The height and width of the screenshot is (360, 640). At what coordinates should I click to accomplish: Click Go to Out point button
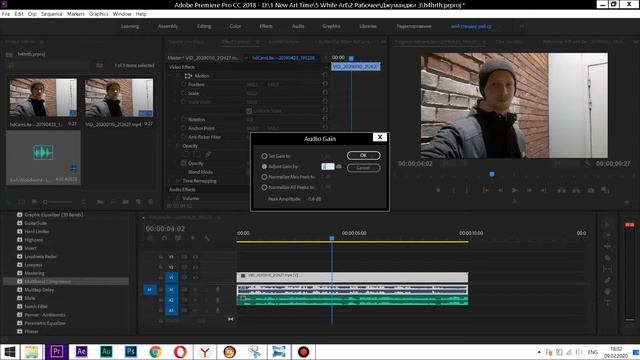click(543, 190)
